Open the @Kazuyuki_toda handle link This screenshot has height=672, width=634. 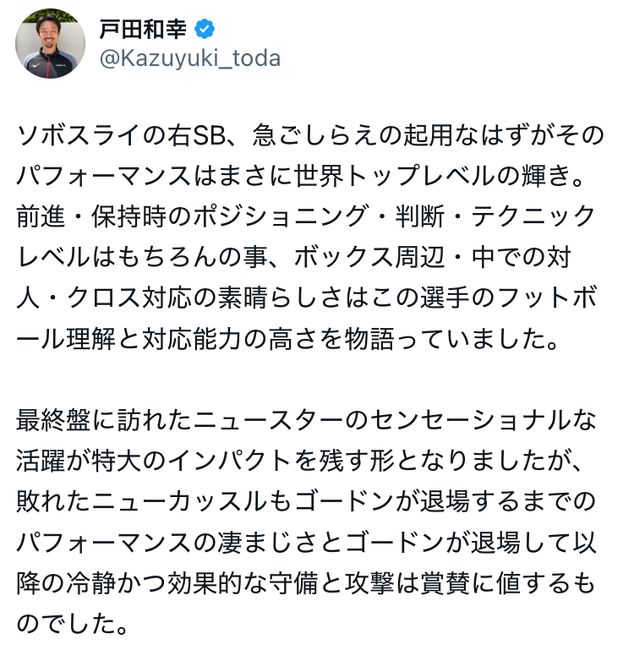pyautogui.click(x=190, y=58)
